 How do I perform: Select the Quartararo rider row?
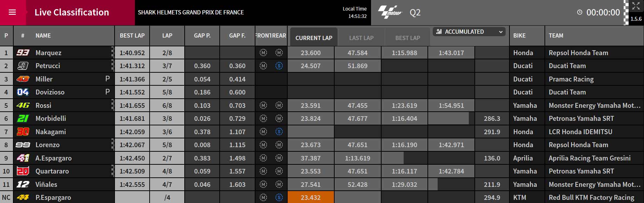coord(322,171)
